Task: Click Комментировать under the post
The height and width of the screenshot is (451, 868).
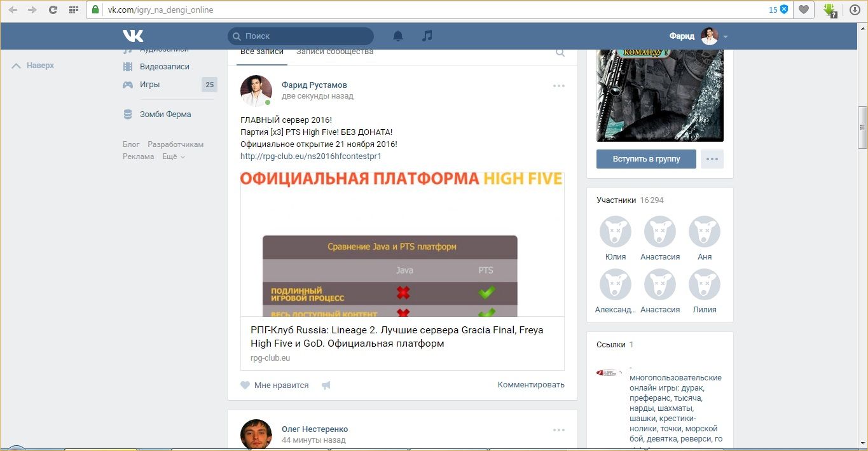Action: [530, 385]
